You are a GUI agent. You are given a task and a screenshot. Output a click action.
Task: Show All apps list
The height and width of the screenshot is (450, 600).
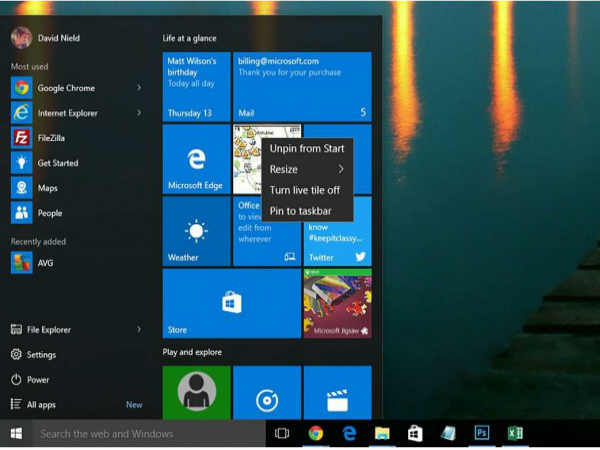tap(42, 405)
